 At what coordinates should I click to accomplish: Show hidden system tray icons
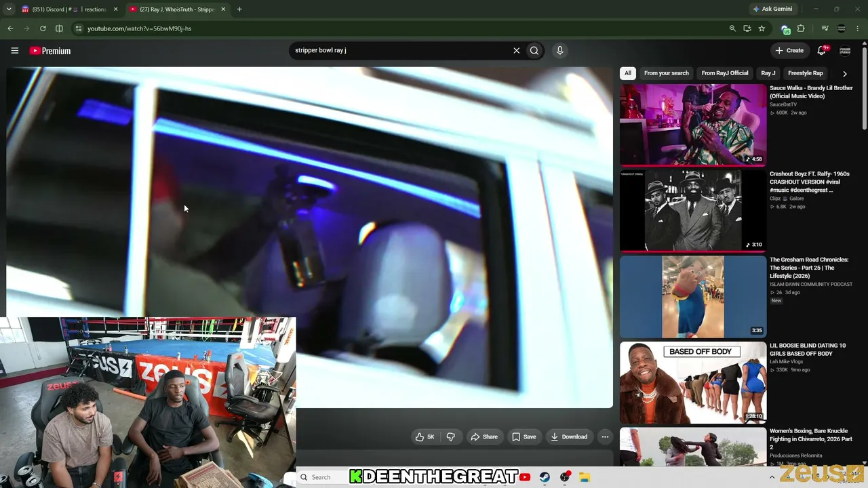click(x=772, y=477)
